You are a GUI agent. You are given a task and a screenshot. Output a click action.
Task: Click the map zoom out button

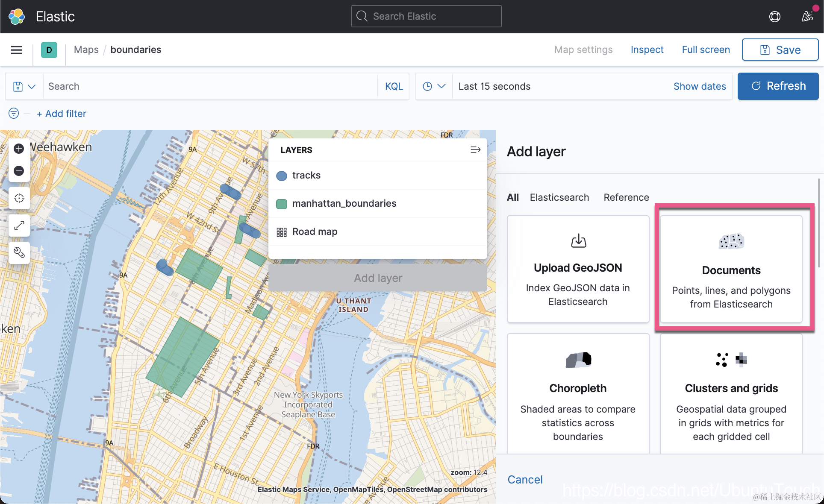tap(19, 171)
